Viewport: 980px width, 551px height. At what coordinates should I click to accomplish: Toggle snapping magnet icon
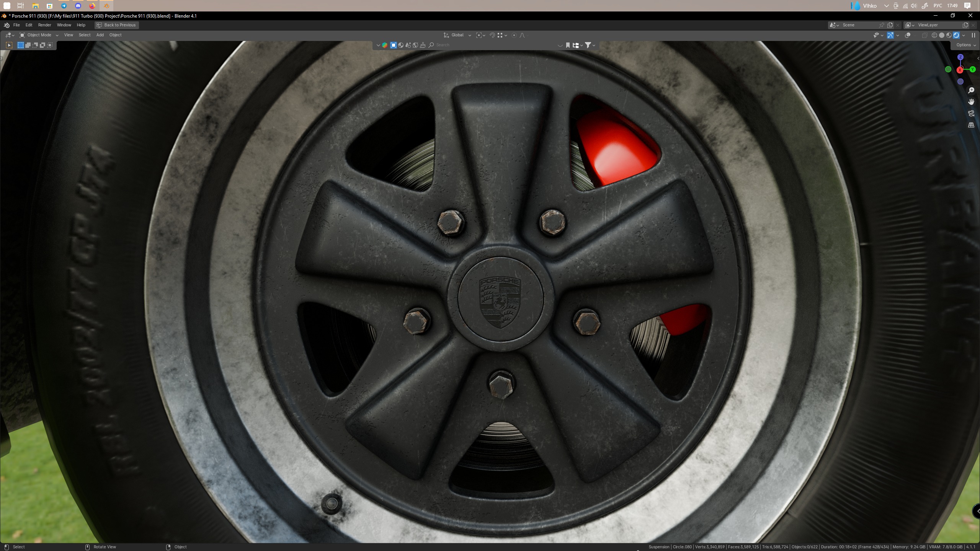[492, 35]
